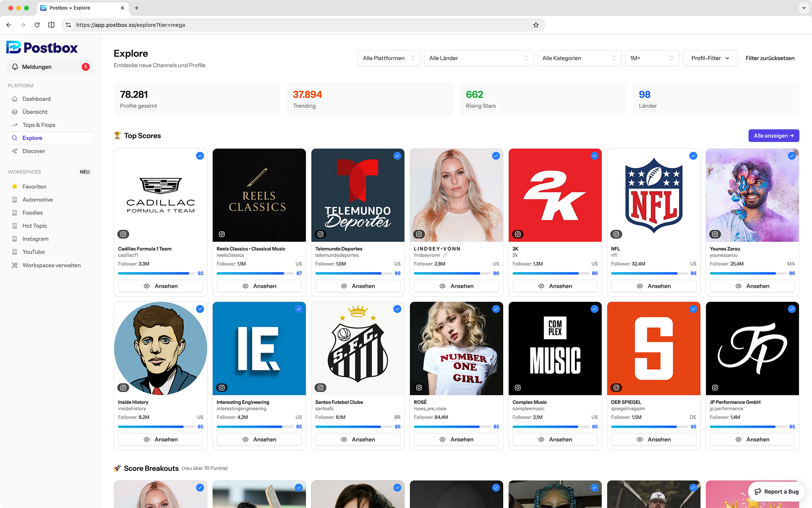The height and width of the screenshot is (508, 812).
Task: Click Instagram badge on Inside History card
Action: 123,387
